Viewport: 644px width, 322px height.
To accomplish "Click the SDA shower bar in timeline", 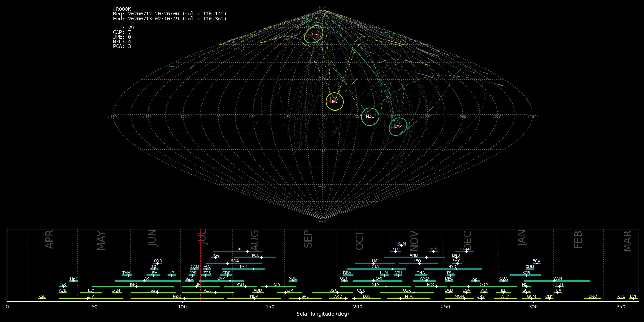I will [234, 263].
